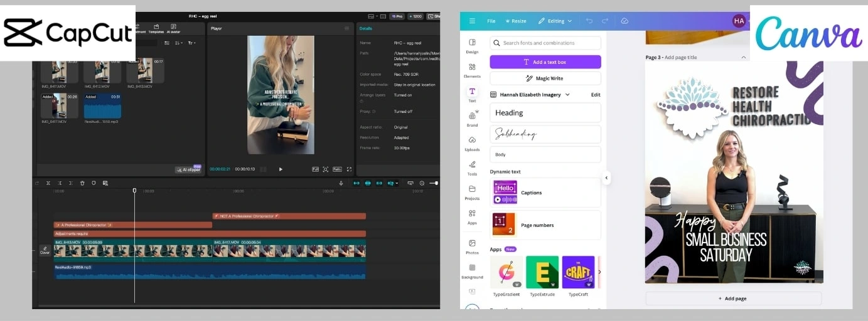Toggle linkage icon in CapCut timeline
868x321 pixels.
click(379, 183)
